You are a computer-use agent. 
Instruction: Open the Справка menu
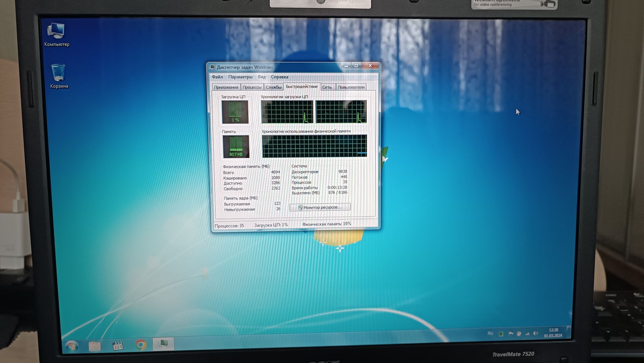279,77
